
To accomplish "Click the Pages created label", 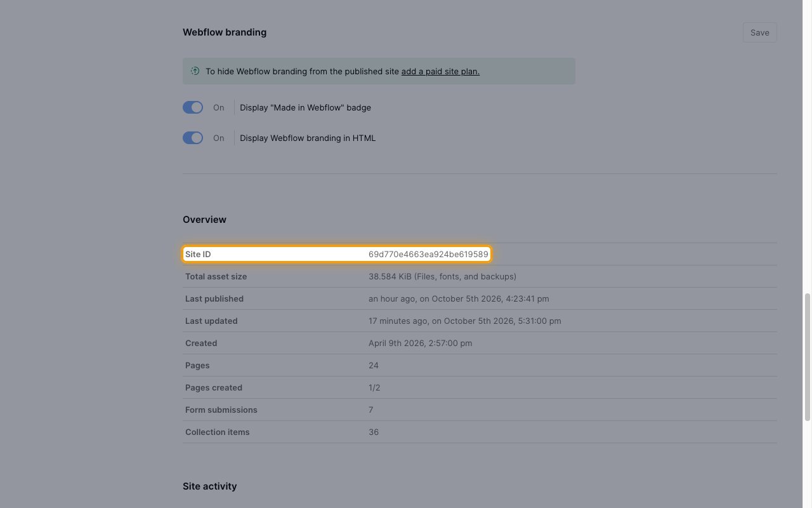I will [214, 387].
